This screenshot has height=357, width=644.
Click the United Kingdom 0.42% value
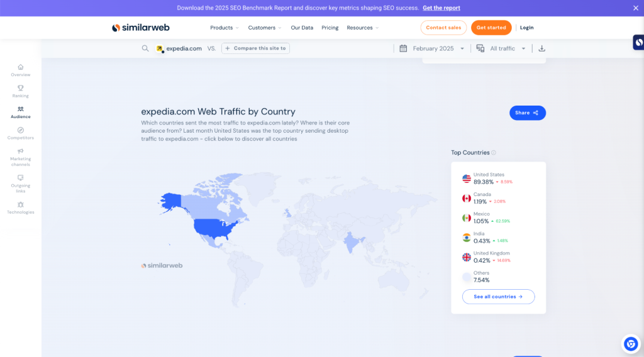point(482,261)
